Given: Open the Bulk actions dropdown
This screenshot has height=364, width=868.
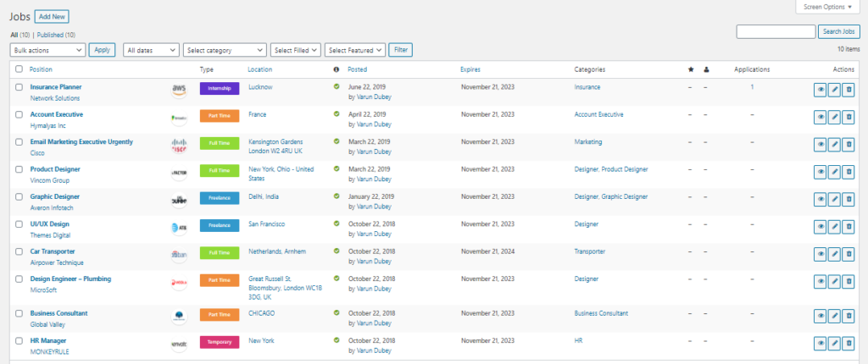Looking at the screenshot, I should point(47,50).
